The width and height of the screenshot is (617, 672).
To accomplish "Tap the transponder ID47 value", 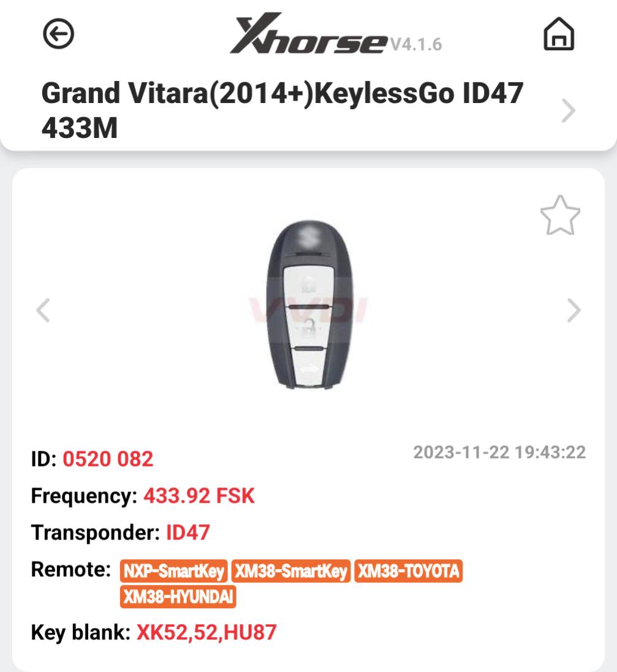I will (x=188, y=533).
